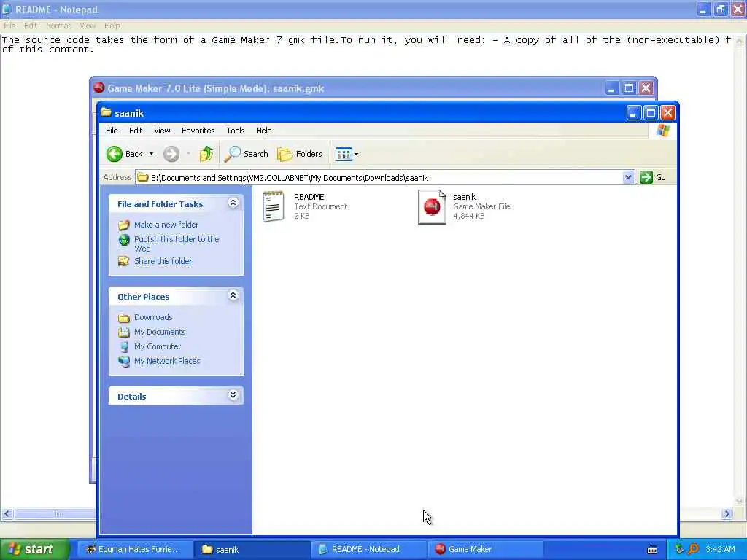Click the Share this folder icon

point(124,261)
